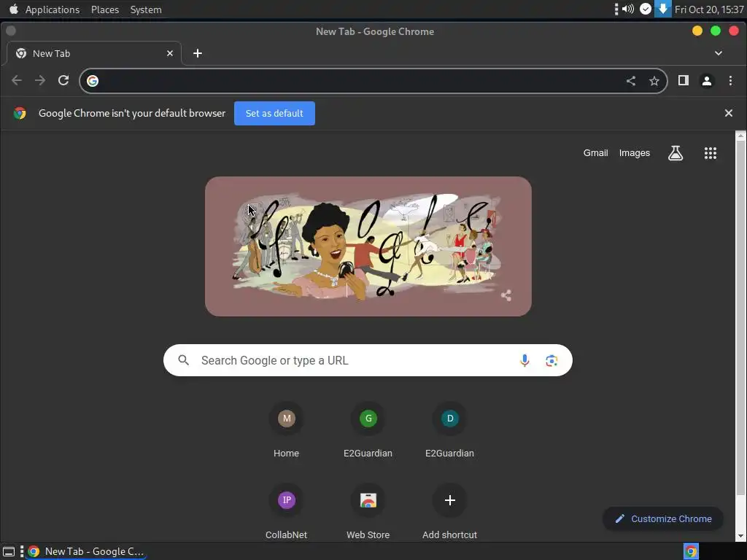Open Gmail link
The width and height of the screenshot is (747, 560).
click(595, 153)
